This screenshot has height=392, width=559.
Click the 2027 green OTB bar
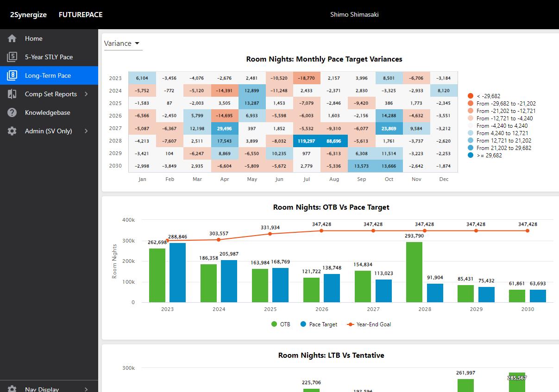(363, 286)
